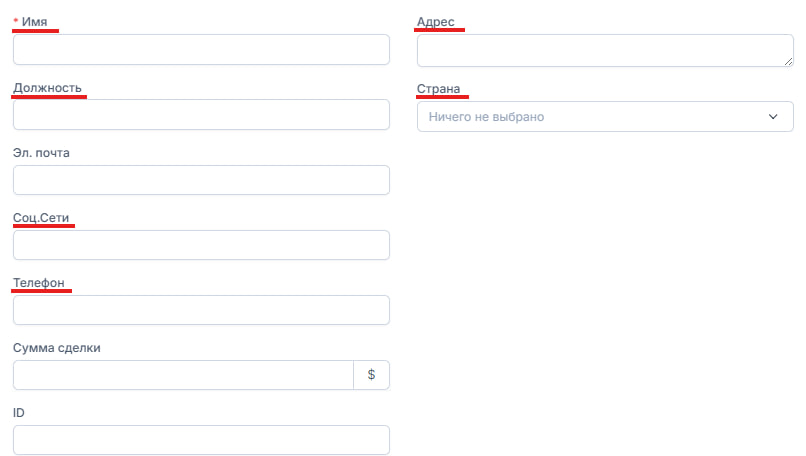Click into the Должность text field
The image size is (806, 456).
(201, 115)
